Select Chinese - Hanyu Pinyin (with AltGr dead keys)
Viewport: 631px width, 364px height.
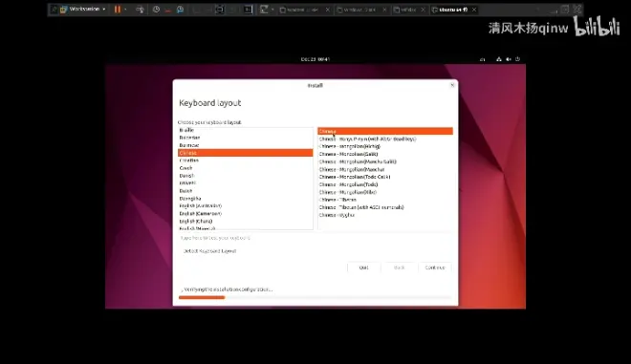coord(385,139)
